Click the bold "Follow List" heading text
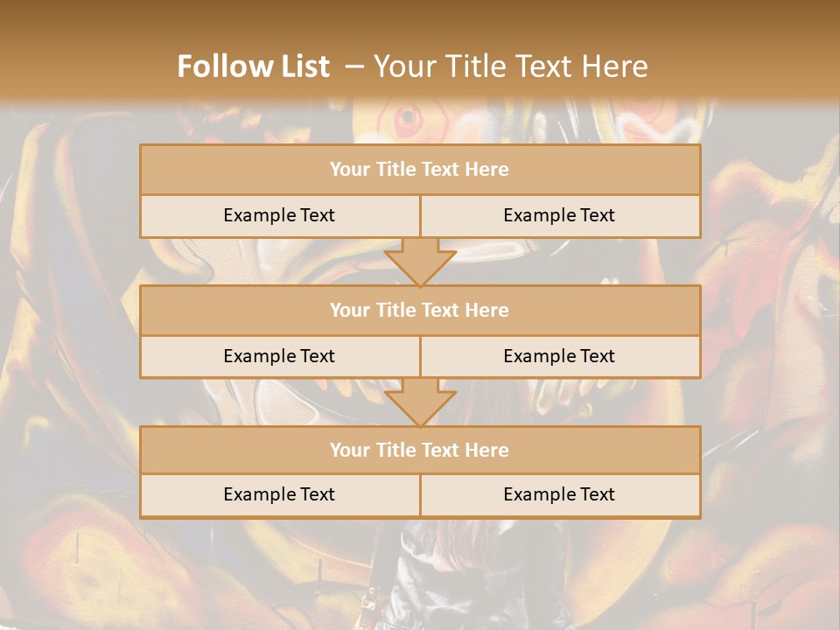The width and height of the screenshot is (840, 630). tap(253, 66)
